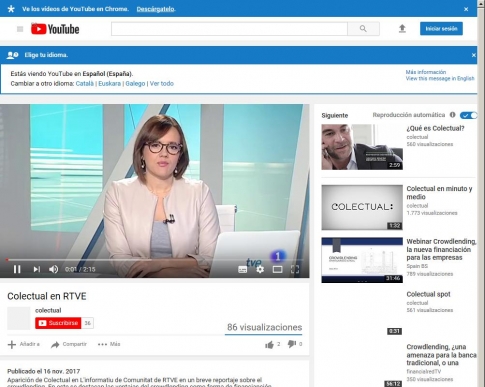The image size is (485, 387).
Task: Disable the autoplay 'Reproducción automática' switch
Action: (x=468, y=115)
